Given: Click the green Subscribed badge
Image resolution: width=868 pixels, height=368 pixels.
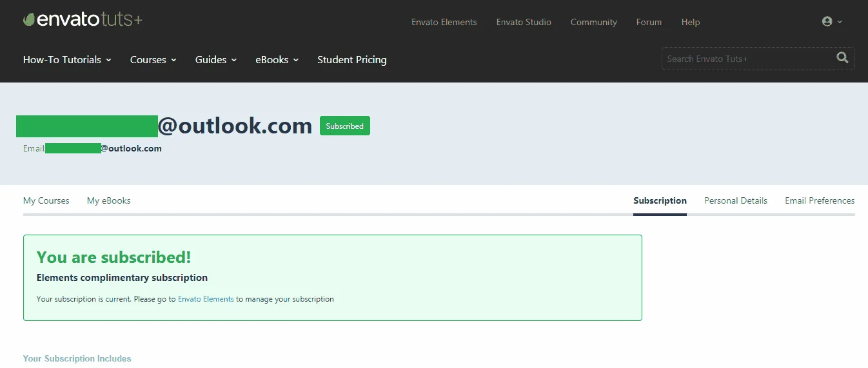Looking at the screenshot, I should (x=345, y=126).
